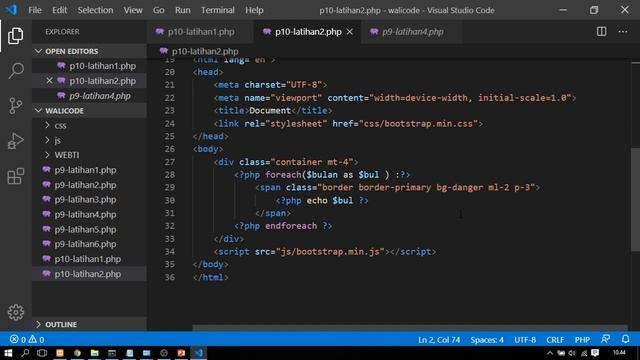Open the File menu
Viewport: 640px width, 360px height.
35,10
